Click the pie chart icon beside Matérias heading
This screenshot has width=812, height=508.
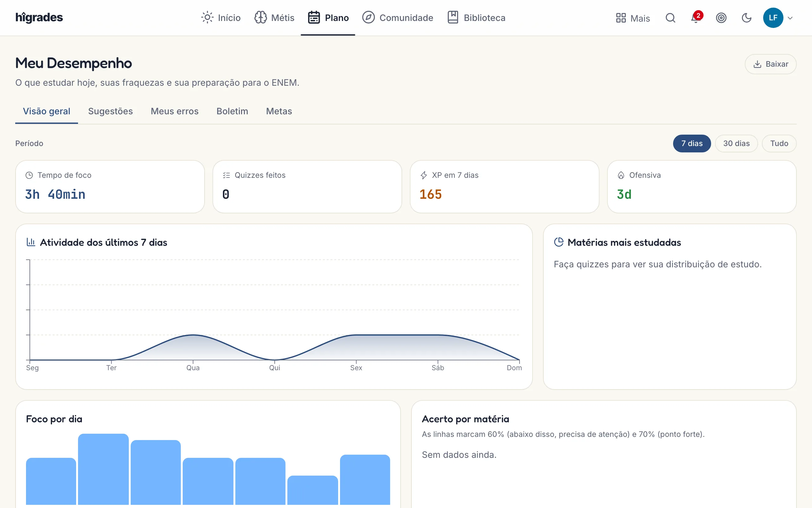click(559, 242)
